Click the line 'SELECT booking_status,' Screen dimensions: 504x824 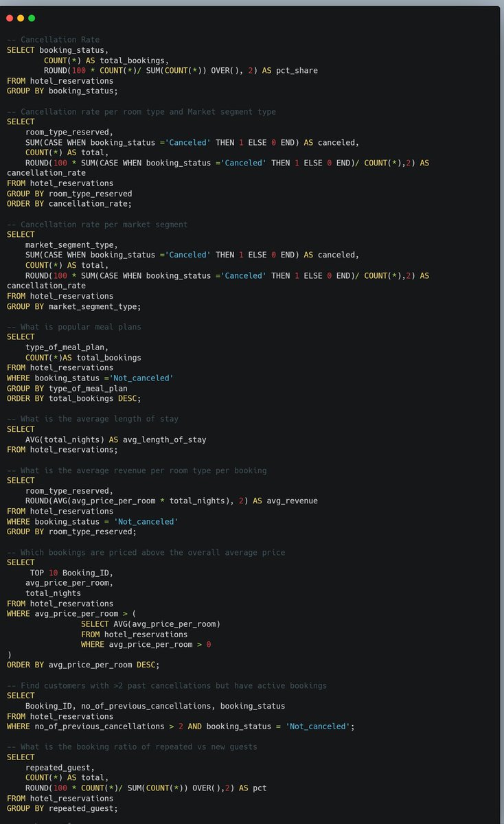point(58,50)
